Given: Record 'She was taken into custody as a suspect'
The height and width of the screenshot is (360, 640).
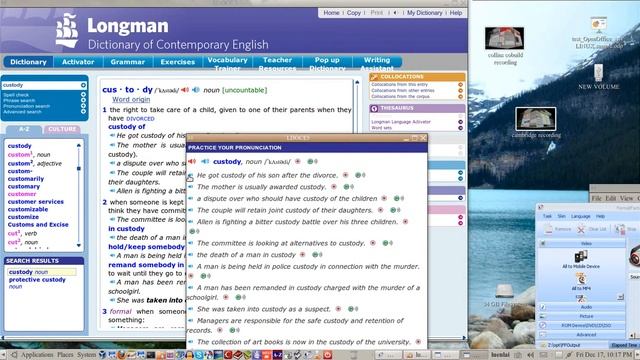Looking at the screenshot, I should (338, 309).
